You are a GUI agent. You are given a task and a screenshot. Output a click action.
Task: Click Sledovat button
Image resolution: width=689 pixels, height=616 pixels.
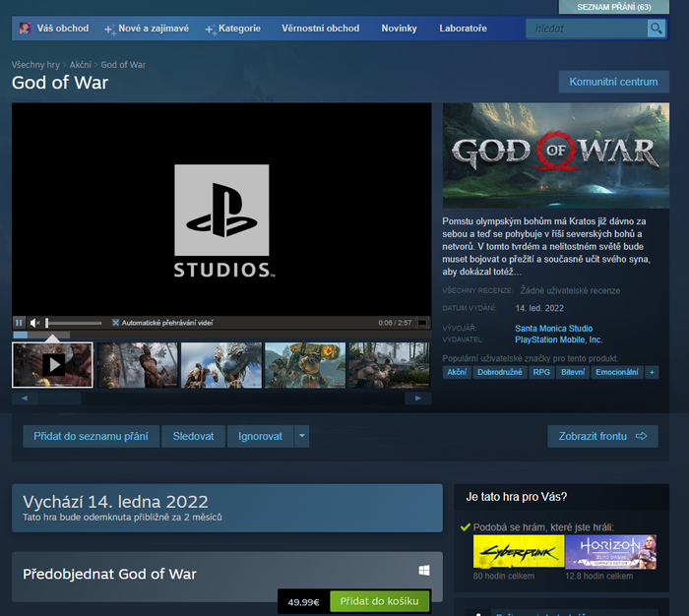[193, 436]
